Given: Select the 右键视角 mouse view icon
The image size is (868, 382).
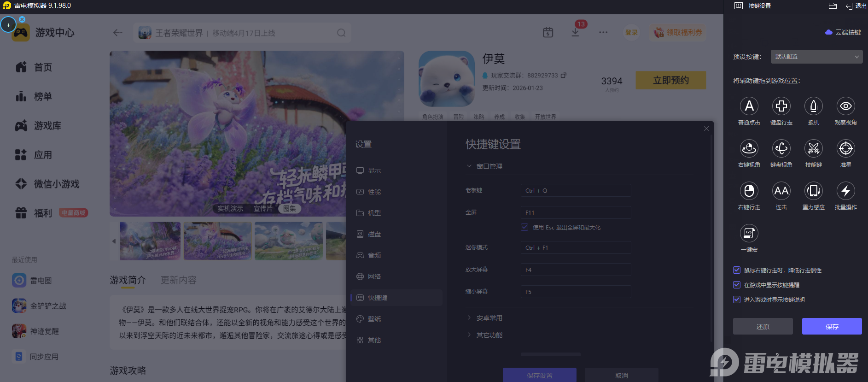Looking at the screenshot, I should 749,148.
